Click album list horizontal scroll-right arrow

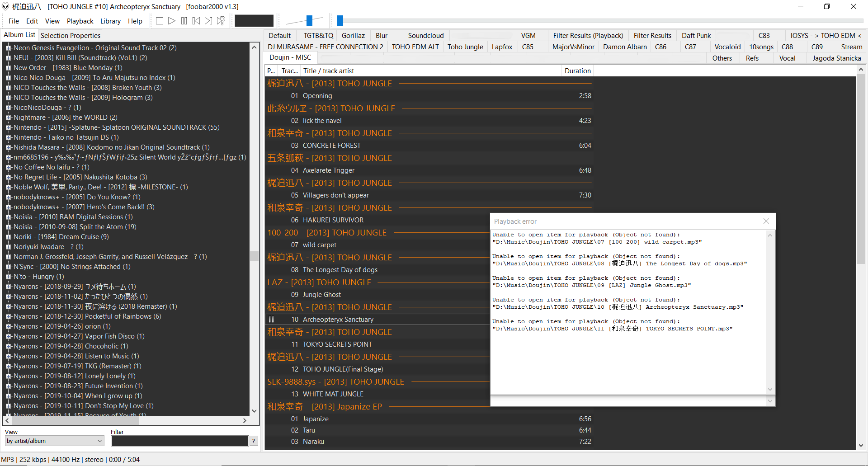pyautogui.click(x=245, y=420)
